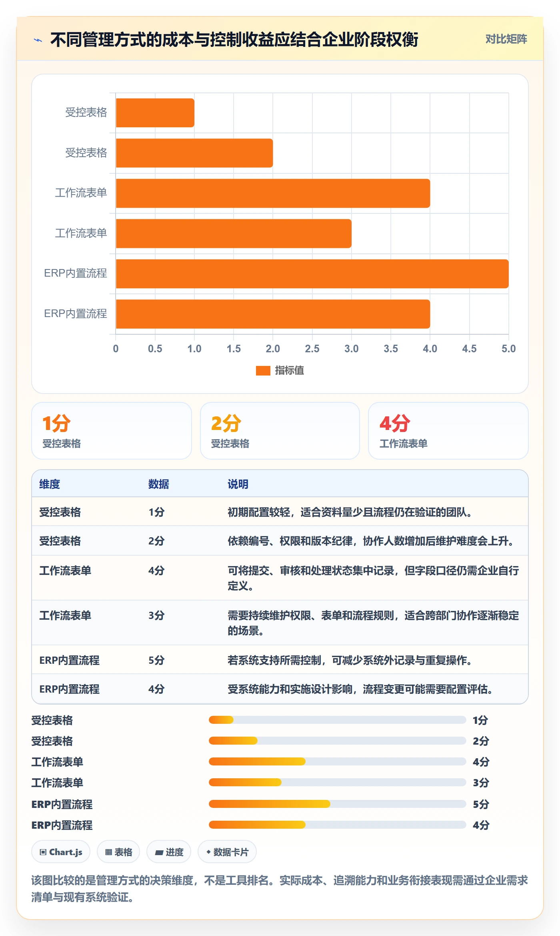Click the 工作流表单 chart bar valued 3.0
The width and height of the screenshot is (560, 936).
pyautogui.click(x=234, y=233)
